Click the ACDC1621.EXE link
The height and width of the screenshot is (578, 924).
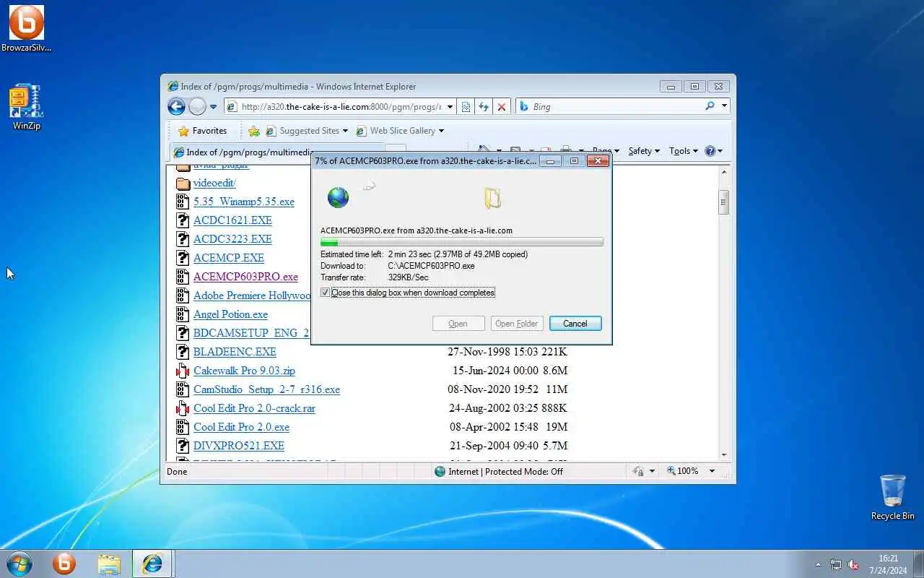[232, 220]
